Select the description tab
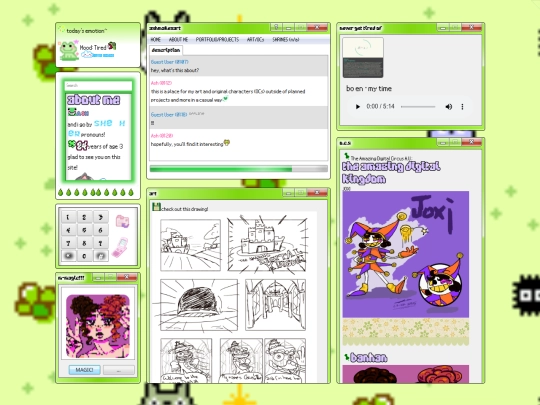Screen dimensions: 540x405 (x=166, y=50)
